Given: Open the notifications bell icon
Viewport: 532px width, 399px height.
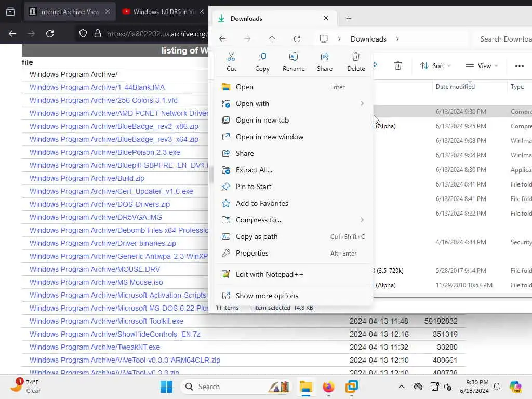Looking at the screenshot, I should click(x=497, y=387).
